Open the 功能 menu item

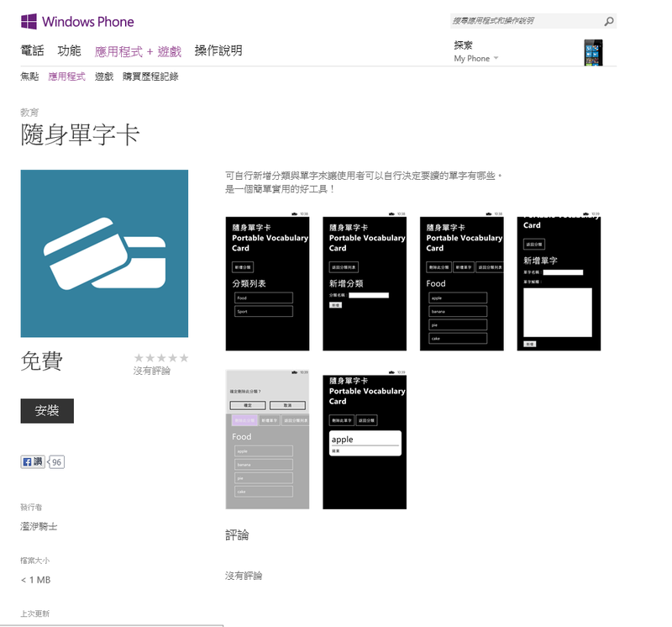(69, 50)
